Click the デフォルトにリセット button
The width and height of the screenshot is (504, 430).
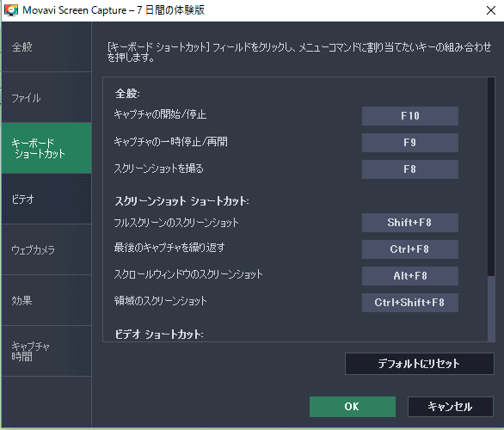tap(419, 364)
